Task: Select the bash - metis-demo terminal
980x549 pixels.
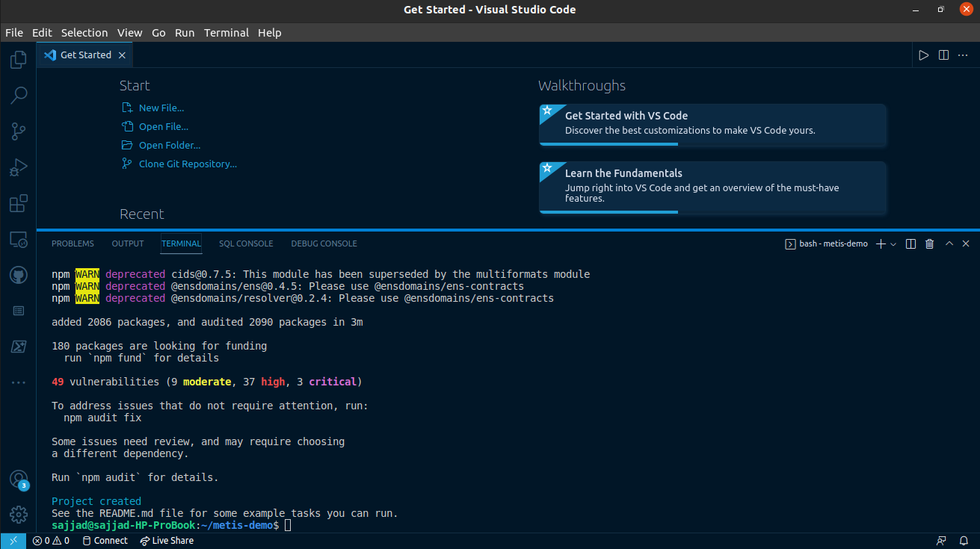Action: [x=826, y=244]
